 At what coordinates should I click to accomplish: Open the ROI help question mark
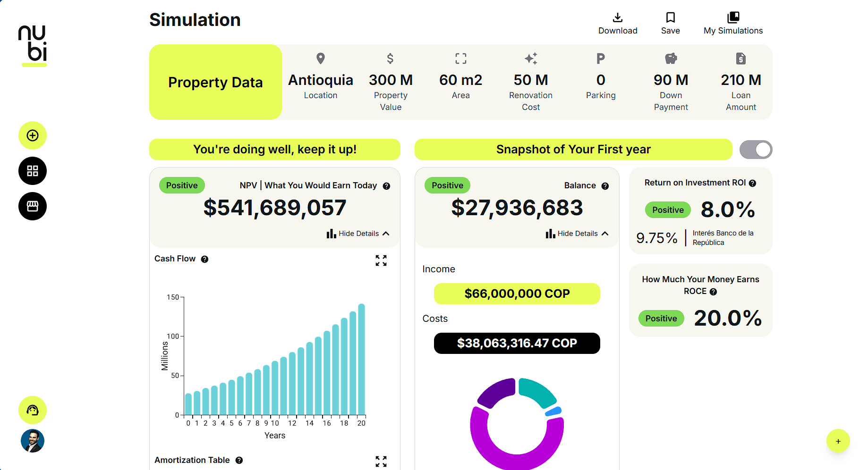753,183
